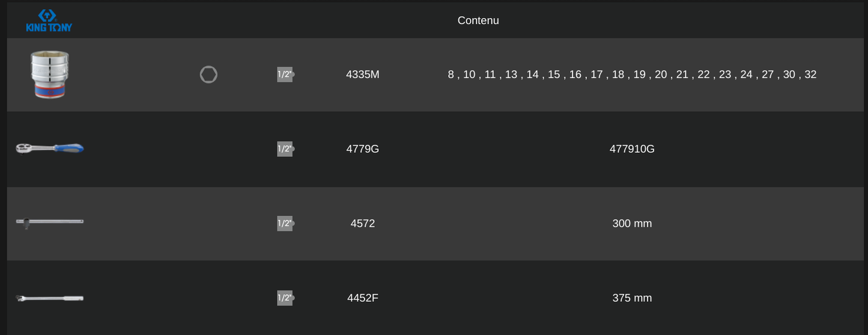Click the 1/2" drive icon for 4779G
This screenshot has height=335, width=868.
click(x=286, y=149)
